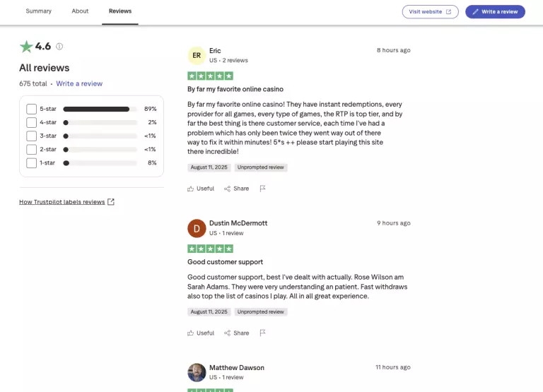Share Dustin McDermott's review
The image size is (543, 392).
[237, 333]
